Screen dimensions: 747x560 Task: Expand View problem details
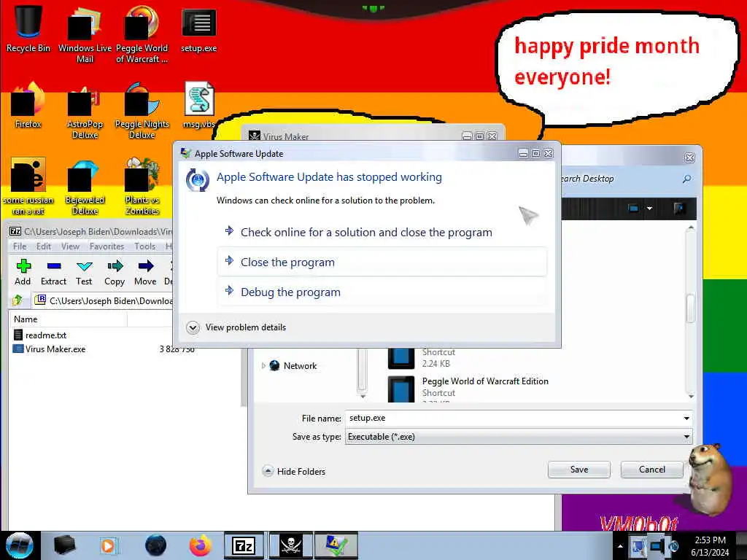[236, 327]
